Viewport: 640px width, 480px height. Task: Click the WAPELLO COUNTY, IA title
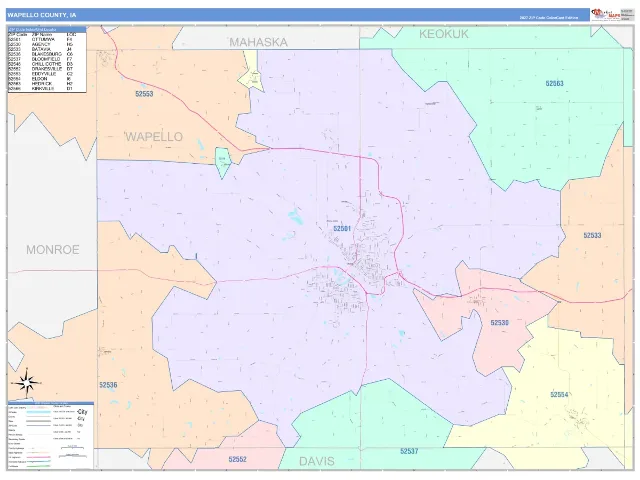point(42,15)
